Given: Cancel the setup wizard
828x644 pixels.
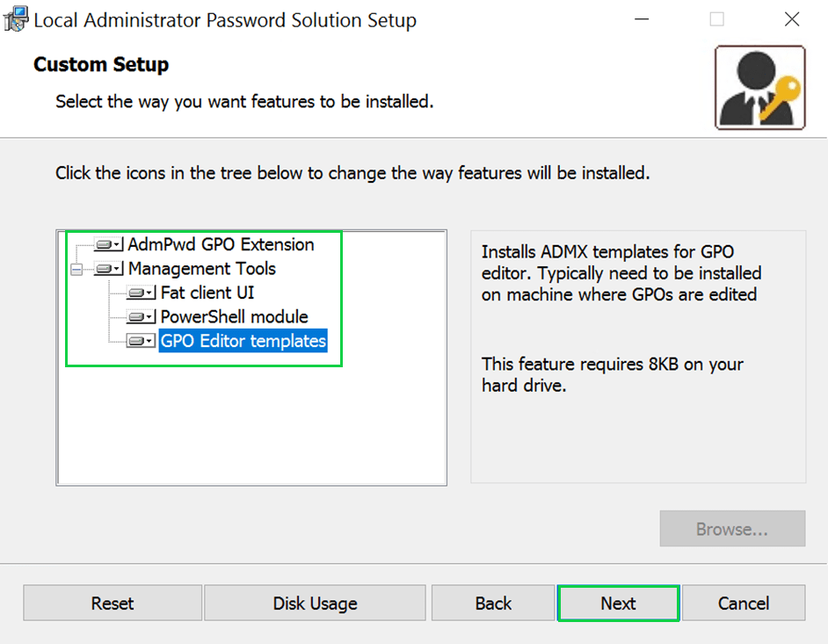Looking at the screenshot, I should (x=744, y=604).
